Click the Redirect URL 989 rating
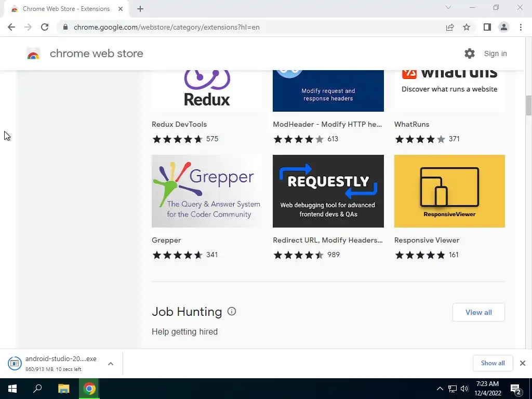 tap(306, 255)
